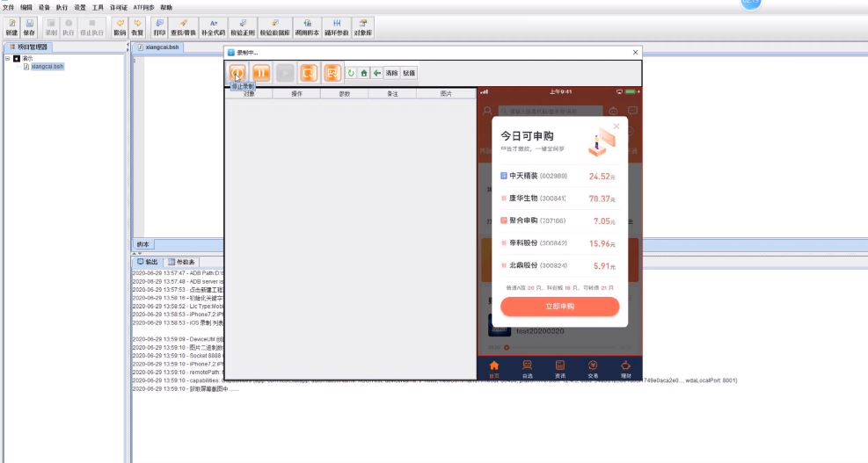Click the log line '获取屏幕截图中'
Screen dimensions: 868x463
[x=186, y=389]
